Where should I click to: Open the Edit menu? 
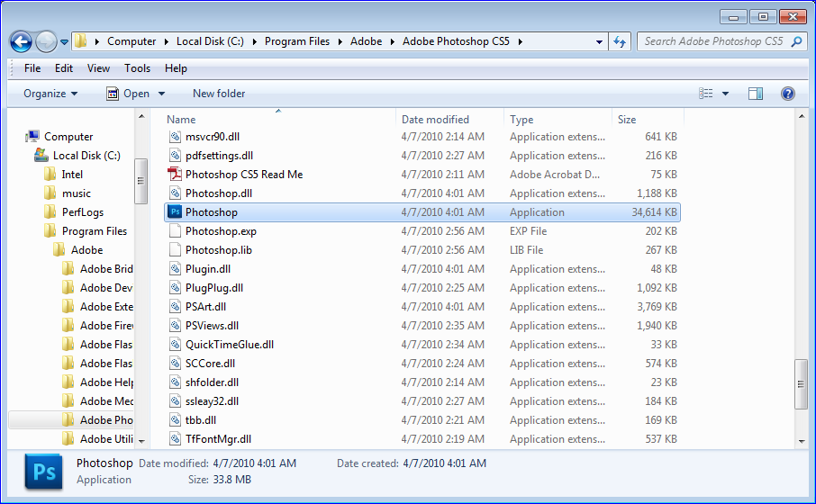tap(64, 68)
